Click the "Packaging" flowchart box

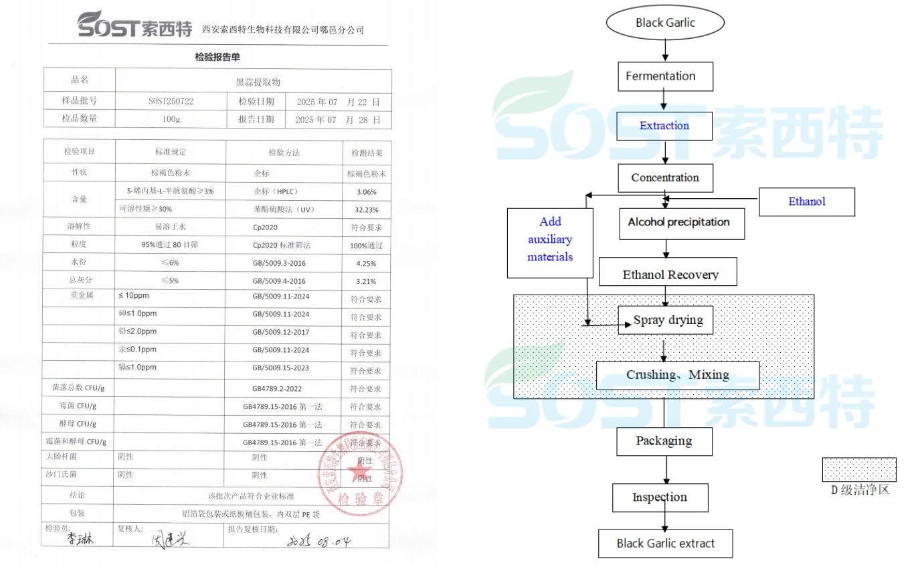pos(664,441)
